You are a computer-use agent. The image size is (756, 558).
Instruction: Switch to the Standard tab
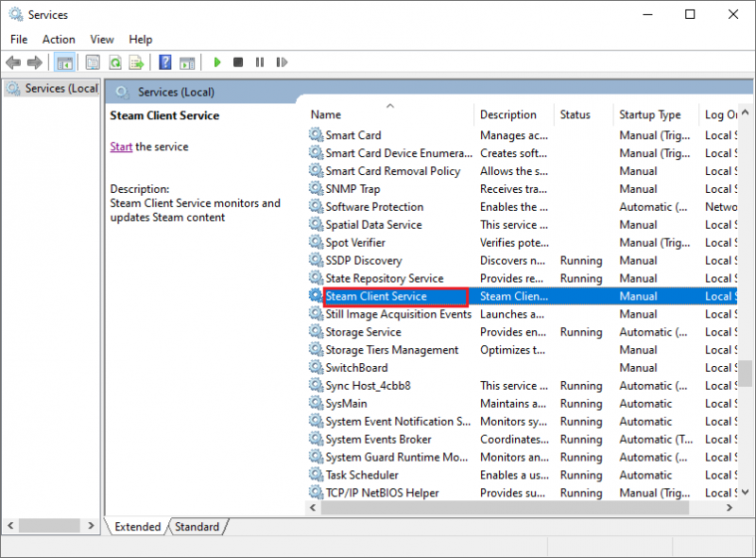click(197, 527)
